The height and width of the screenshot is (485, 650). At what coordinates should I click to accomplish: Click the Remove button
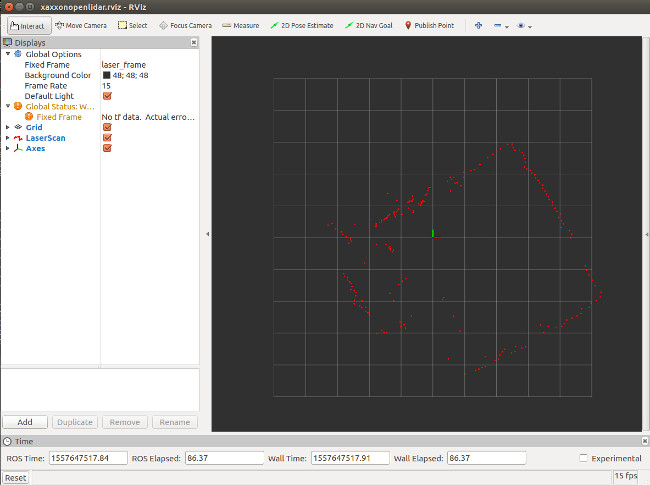pos(125,422)
